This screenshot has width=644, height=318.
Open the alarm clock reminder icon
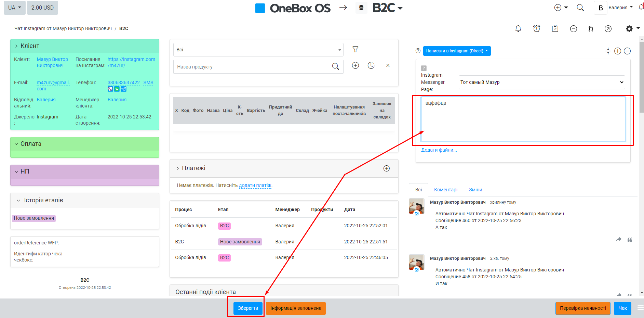click(537, 29)
